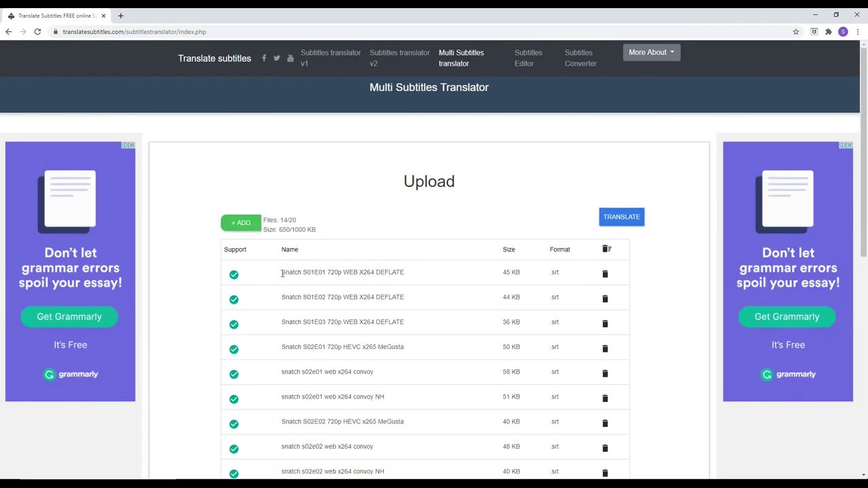Expand the More About dropdown
Viewport: 868px width, 488px height.
651,52
